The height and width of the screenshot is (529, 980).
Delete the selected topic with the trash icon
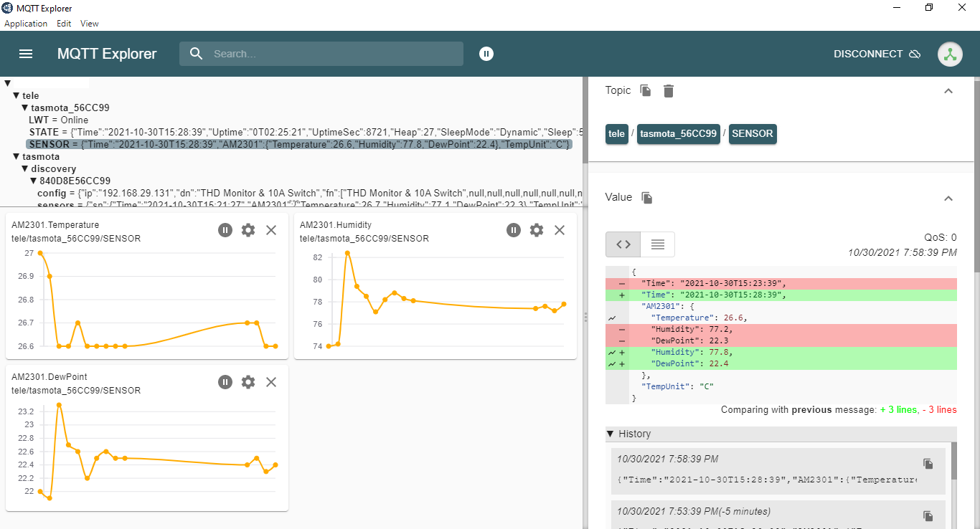point(669,91)
